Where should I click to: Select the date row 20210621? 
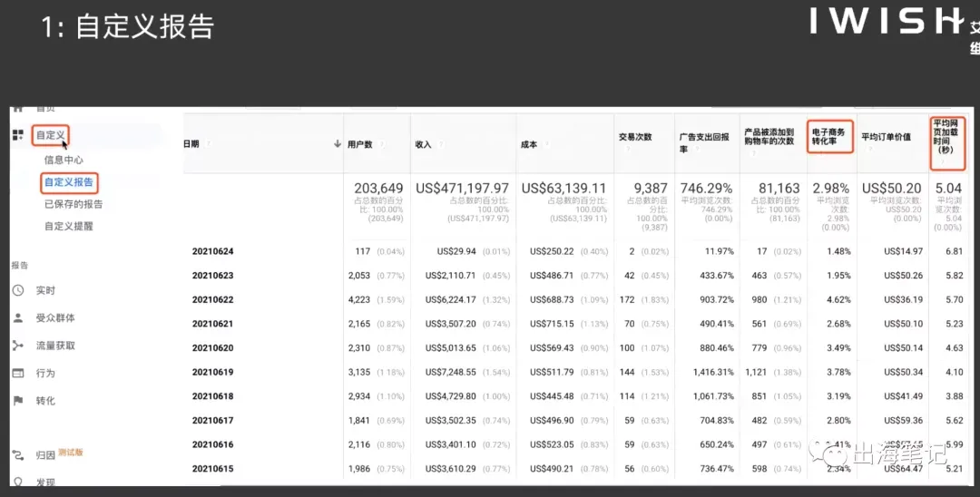point(212,324)
